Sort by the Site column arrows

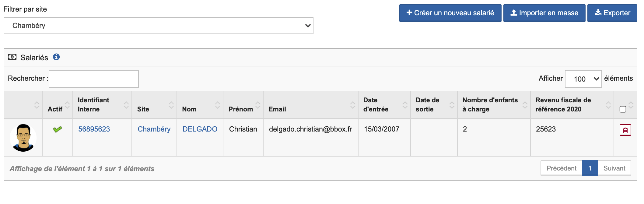(171, 105)
